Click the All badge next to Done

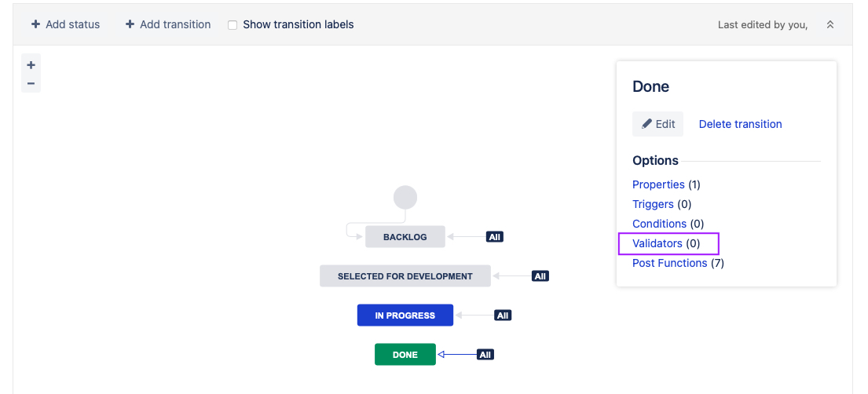click(x=485, y=355)
